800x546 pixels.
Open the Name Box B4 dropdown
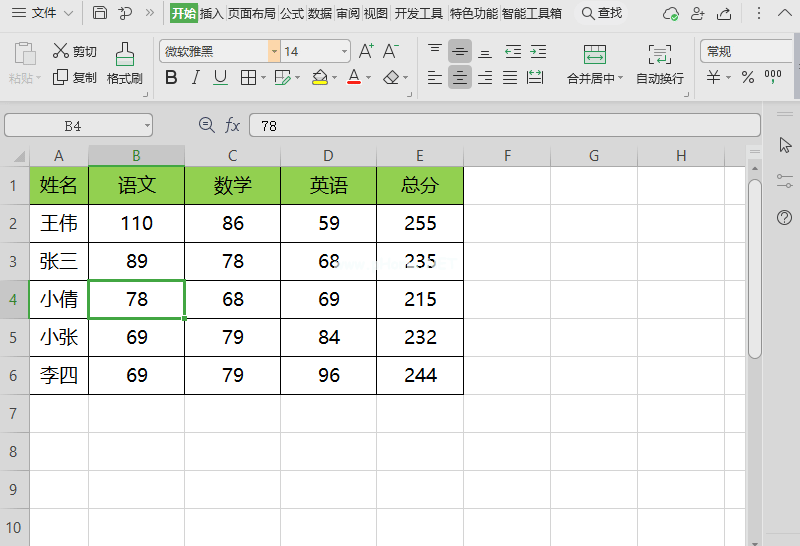point(147,126)
